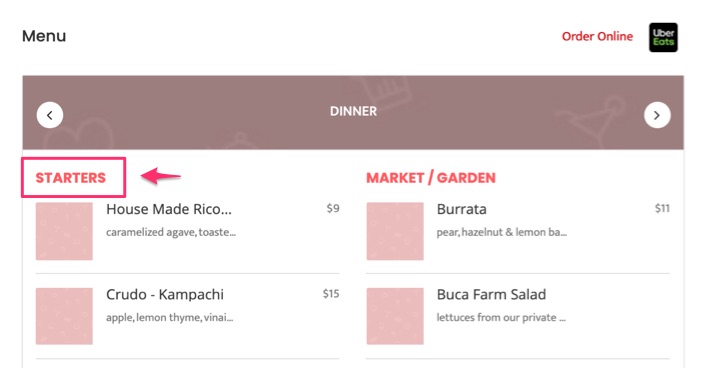
Task: Click the $11 price of Burrata
Action: (x=663, y=208)
